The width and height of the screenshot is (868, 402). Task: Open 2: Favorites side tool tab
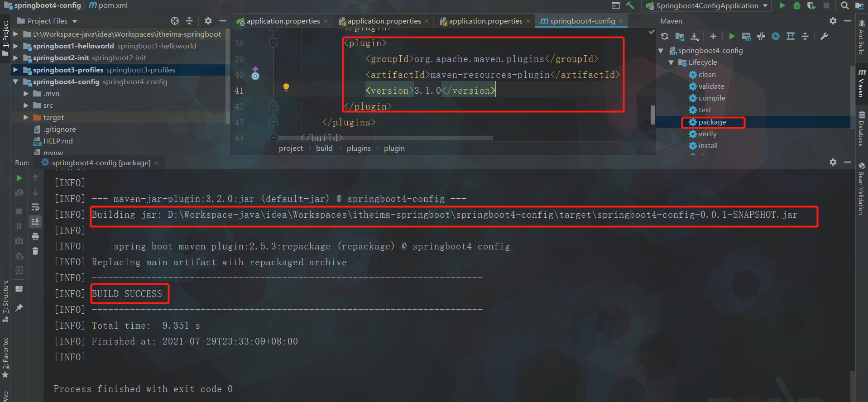(x=5, y=358)
